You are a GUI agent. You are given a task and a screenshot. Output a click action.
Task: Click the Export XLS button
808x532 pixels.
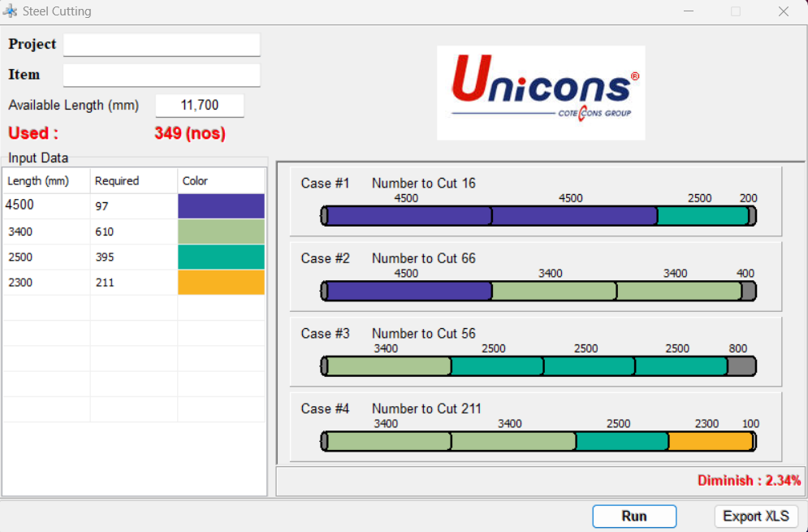(x=756, y=516)
